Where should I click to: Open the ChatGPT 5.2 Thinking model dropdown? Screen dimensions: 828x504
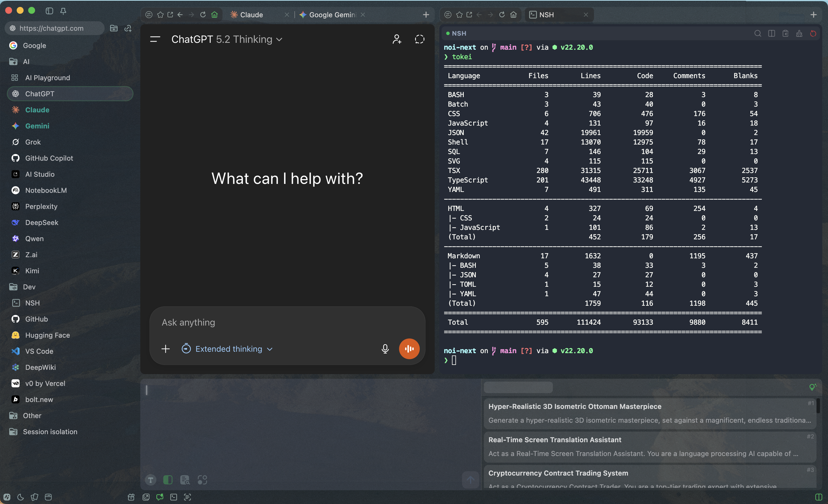pyautogui.click(x=227, y=39)
